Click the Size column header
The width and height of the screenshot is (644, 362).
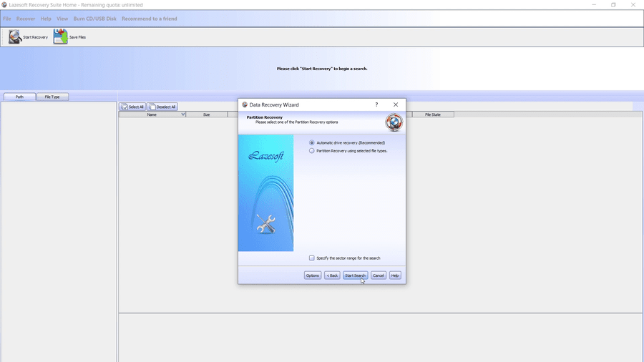pyautogui.click(x=207, y=114)
